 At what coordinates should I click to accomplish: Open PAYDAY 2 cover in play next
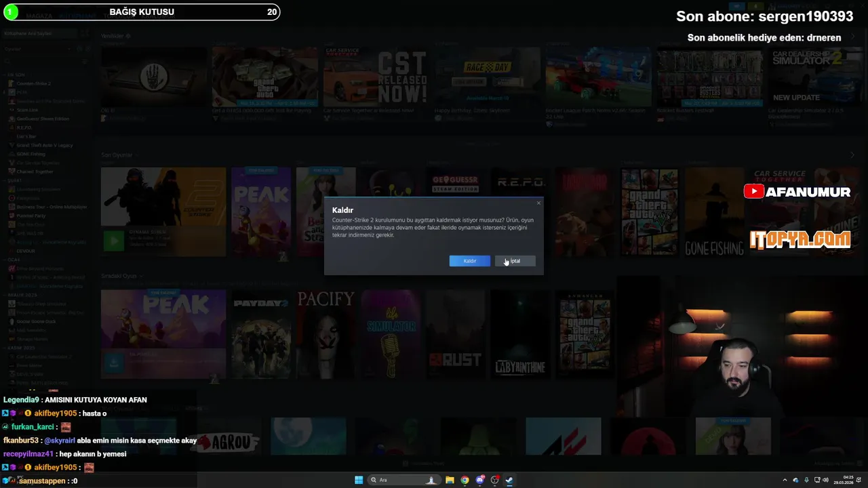pos(261,333)
